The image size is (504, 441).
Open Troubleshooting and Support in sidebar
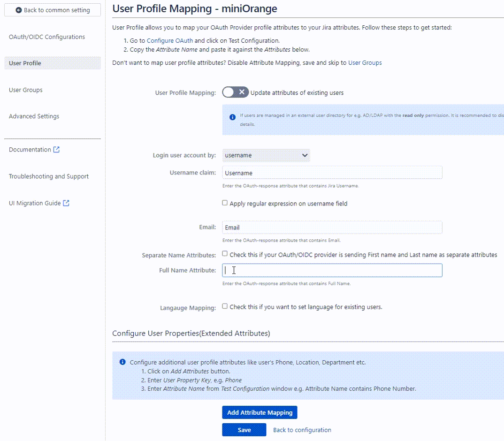point(48,176)
